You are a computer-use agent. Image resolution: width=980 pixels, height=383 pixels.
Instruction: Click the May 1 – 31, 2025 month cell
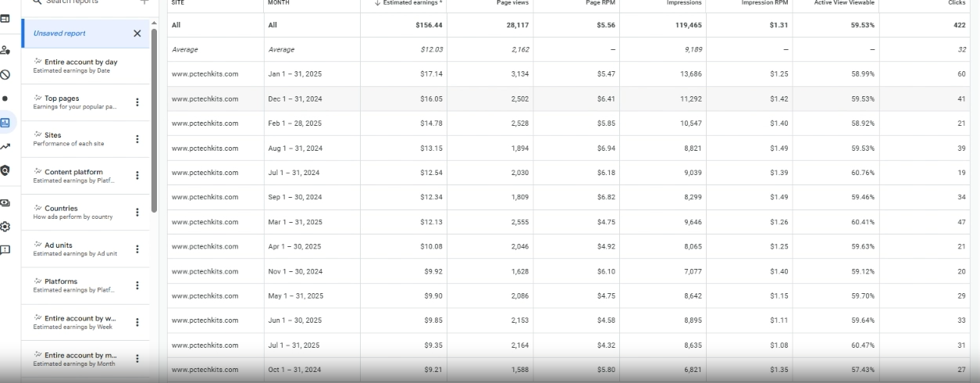(x=295, y=296)
